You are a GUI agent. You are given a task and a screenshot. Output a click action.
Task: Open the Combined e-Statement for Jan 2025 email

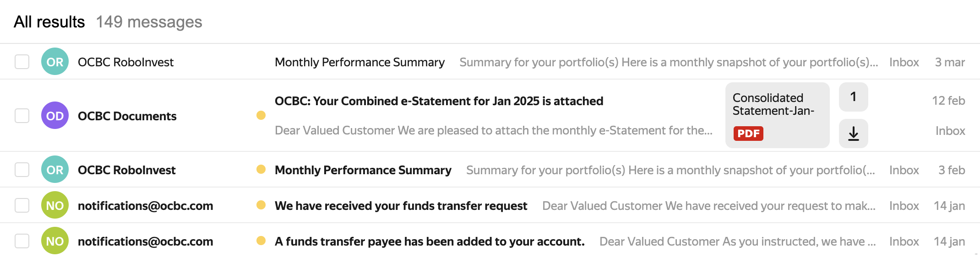coord(439,101)
